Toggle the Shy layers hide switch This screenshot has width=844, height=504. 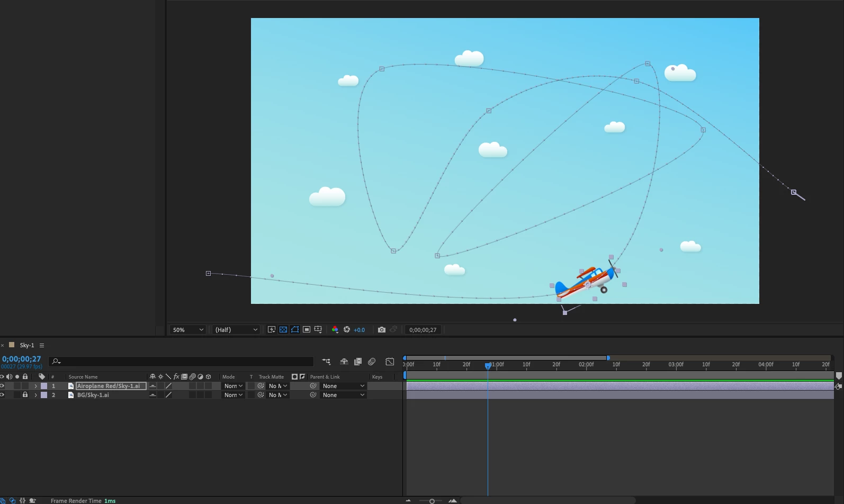[344, 362]
